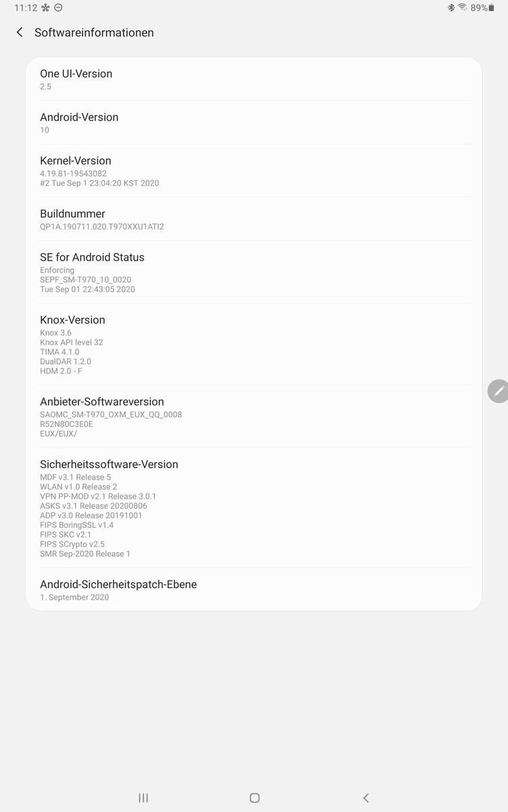Viewport: 508px width, 812px height.
Task: Tap the Buildnummer entry
Action: (254, 219)
